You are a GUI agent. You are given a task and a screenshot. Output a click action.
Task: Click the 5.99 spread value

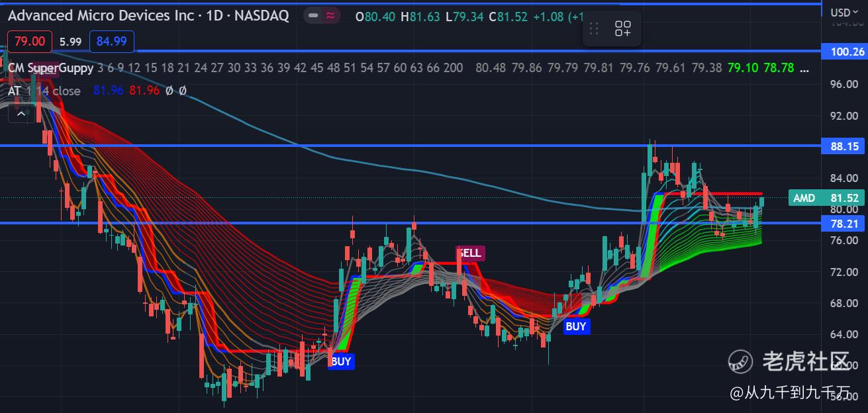click(70, 42)
